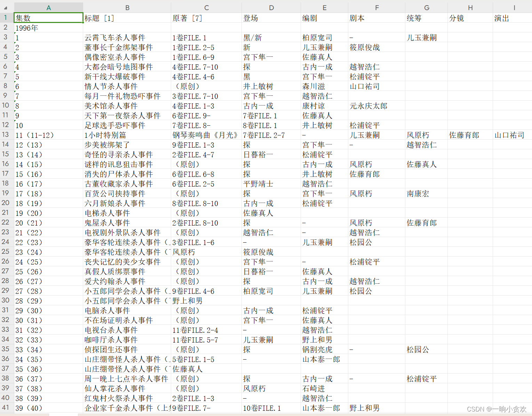The height and width of the screenshot is (416, 532).
Task: Click cell 咖啡厅杀人事件
Action: coord(127,340)
